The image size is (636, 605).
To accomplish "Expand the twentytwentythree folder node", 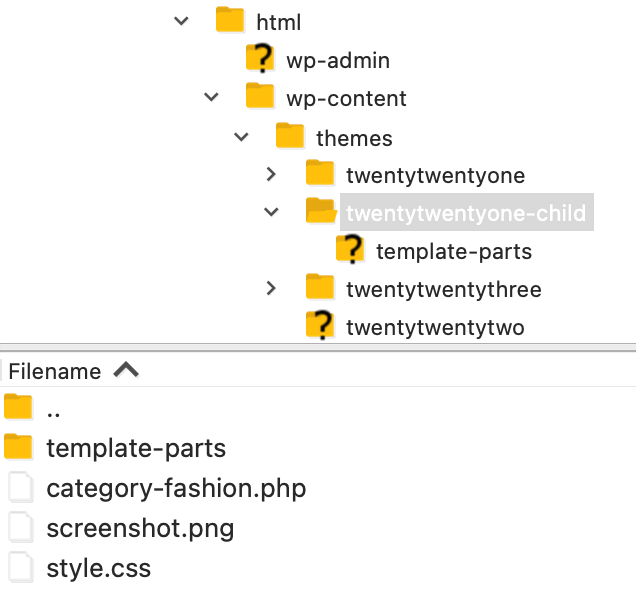I will click(x=271, y=288).
